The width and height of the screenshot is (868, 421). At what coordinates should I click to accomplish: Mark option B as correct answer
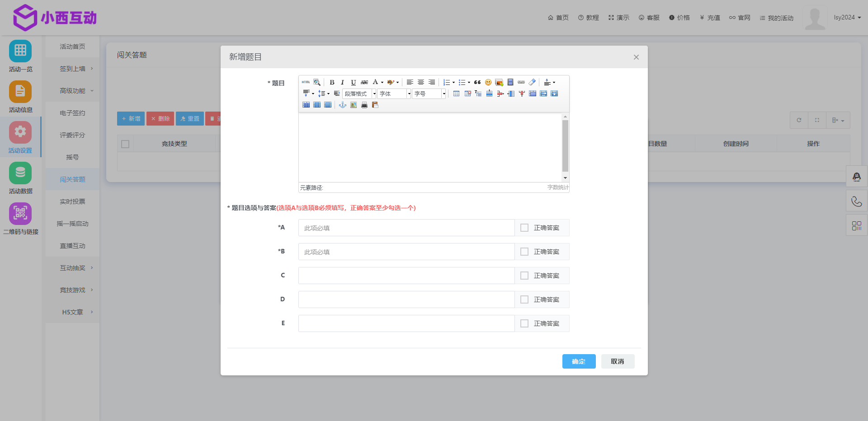click(524, 252)
